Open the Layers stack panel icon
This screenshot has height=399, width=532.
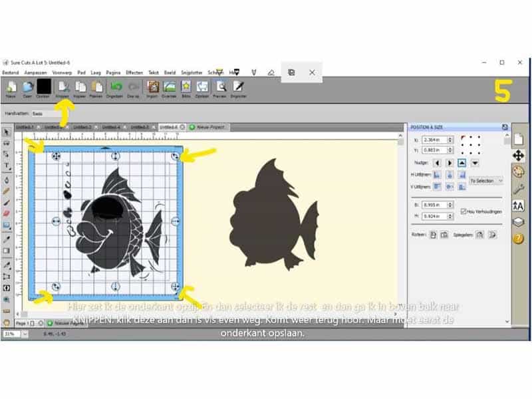(518, 222)
